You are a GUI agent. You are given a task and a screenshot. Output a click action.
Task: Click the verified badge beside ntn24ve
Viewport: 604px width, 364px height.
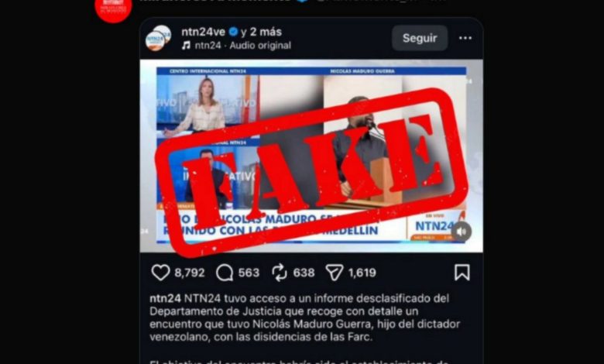233,32
